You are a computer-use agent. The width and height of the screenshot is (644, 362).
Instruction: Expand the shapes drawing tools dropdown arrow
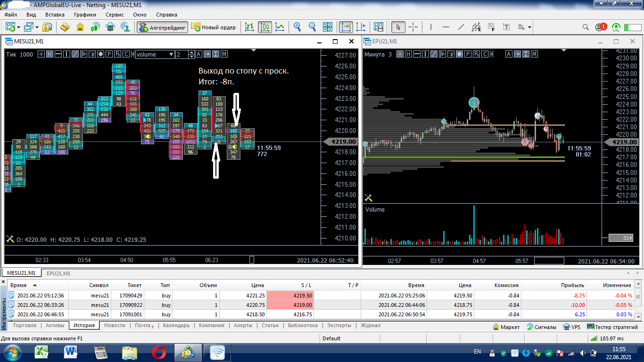pos(529,27)
